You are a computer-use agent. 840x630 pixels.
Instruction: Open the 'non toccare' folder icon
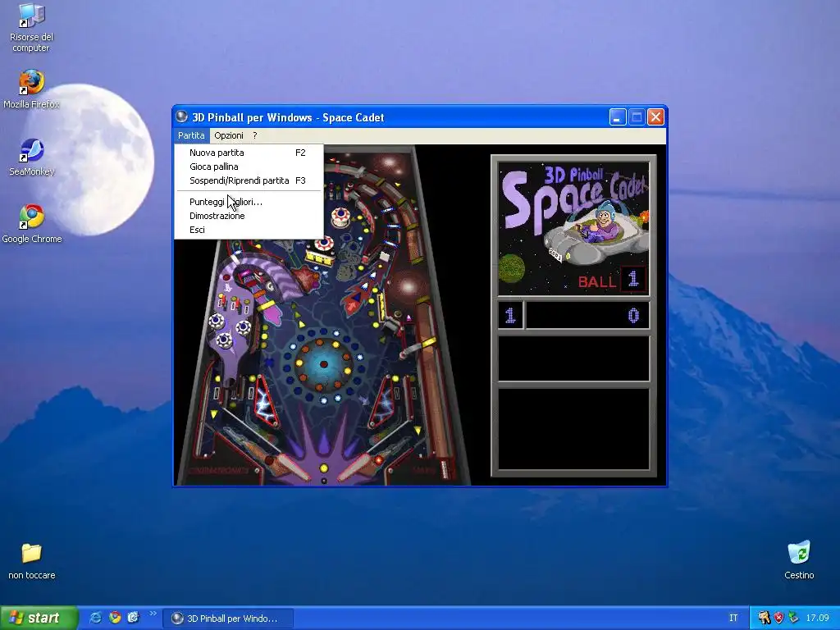(x=32, y=561)
